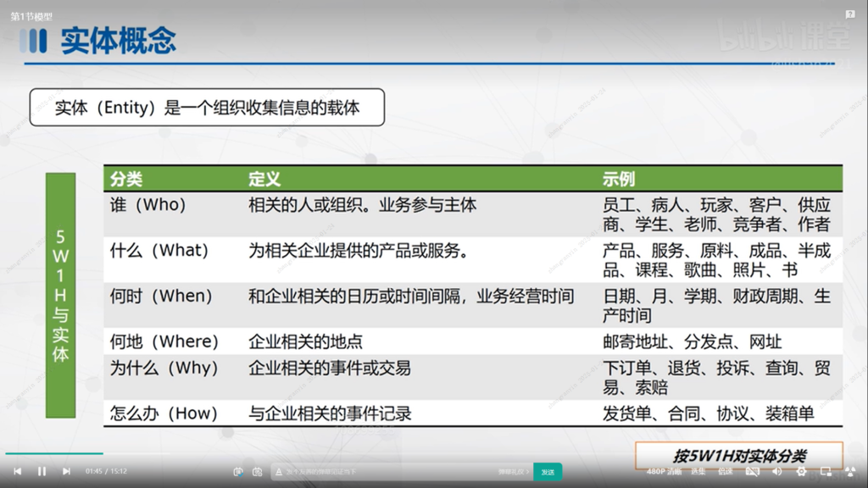Viewport: 868px width, 488px height.
Task: Open player settings gear icon
Action: pyautogui.click(x=801, y=471)
